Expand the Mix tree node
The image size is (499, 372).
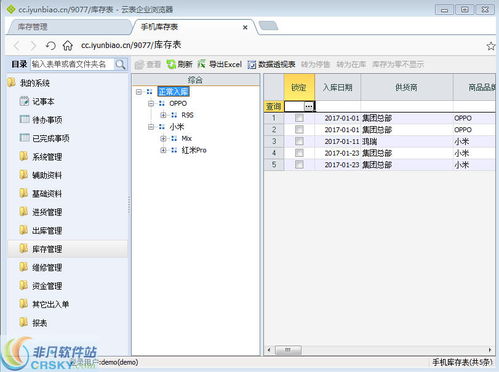(163, 138)
